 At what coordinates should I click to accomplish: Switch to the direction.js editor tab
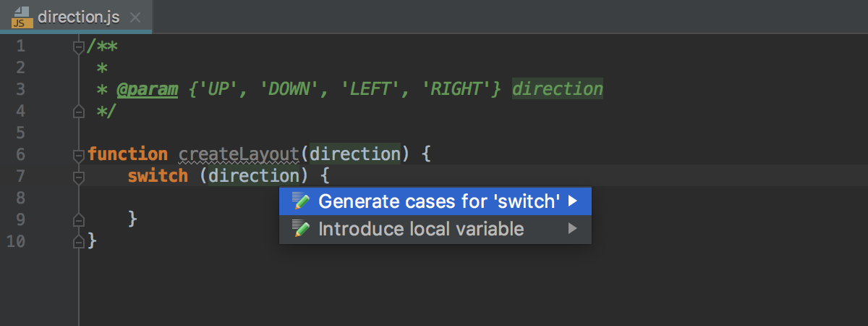click(x=76, y=16)
